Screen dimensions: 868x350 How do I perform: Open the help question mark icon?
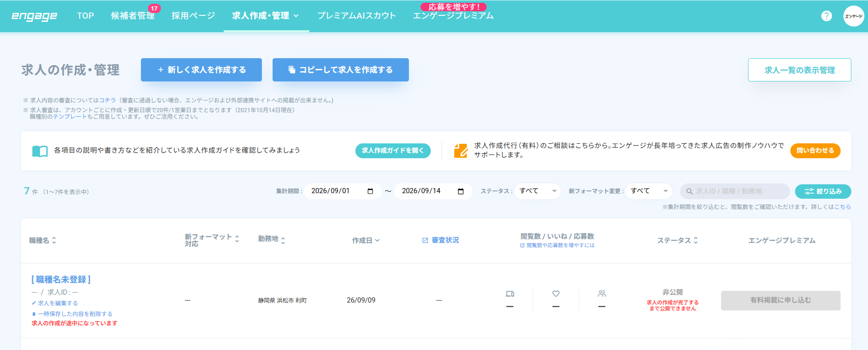[827, 16]
